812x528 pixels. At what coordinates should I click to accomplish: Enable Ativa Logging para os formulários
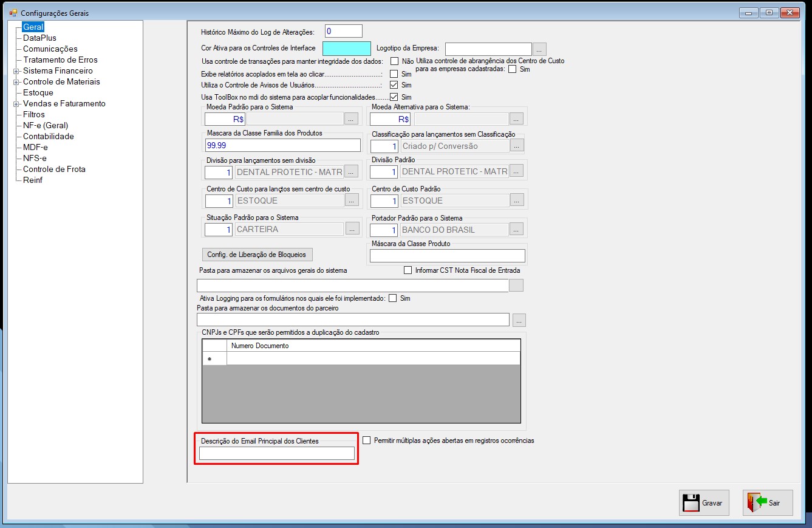(392, 298)
